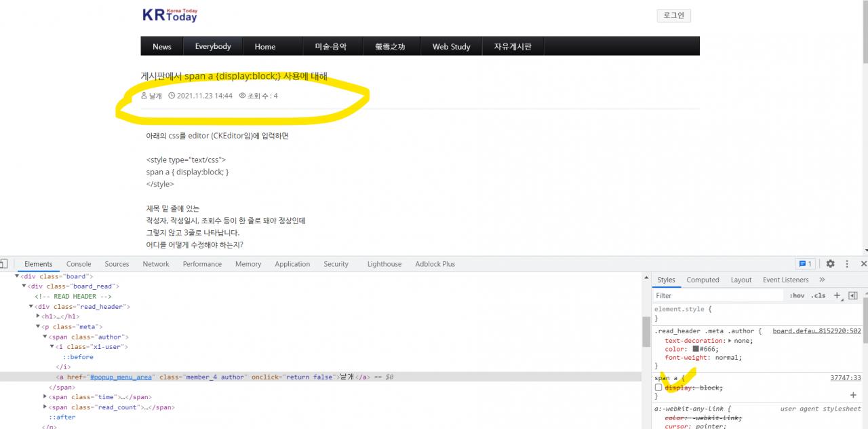The image size is (868, 429).
Task: Switch to the Console tab
Action: click(x=79, y=264)
